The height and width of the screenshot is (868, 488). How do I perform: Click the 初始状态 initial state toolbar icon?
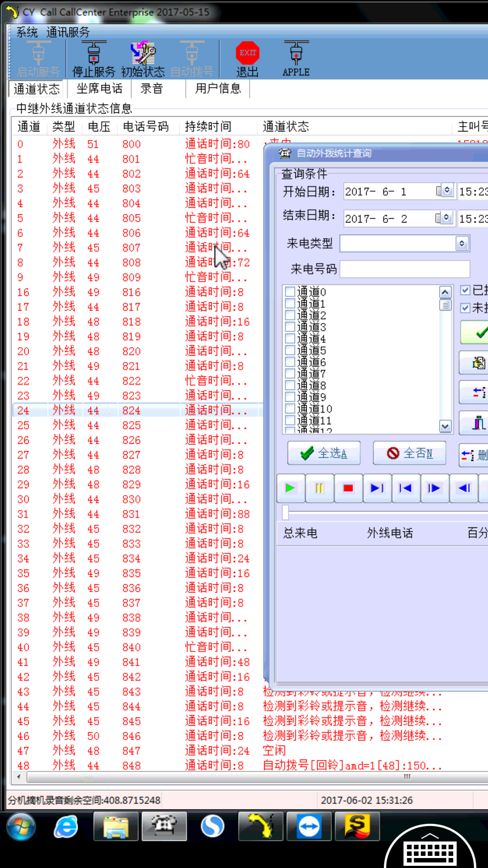point(143,59)
